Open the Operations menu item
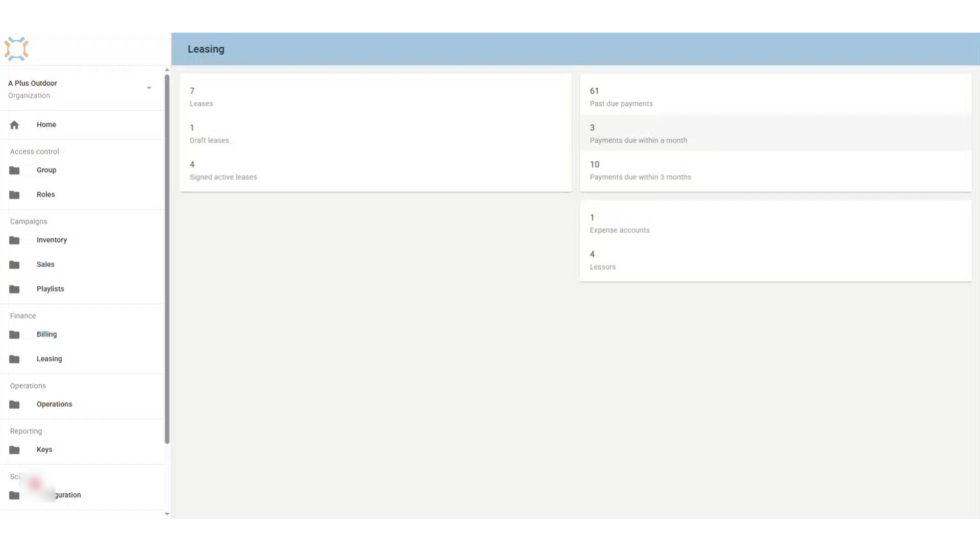This screenshot has height=551, width=980. [82, 405]
